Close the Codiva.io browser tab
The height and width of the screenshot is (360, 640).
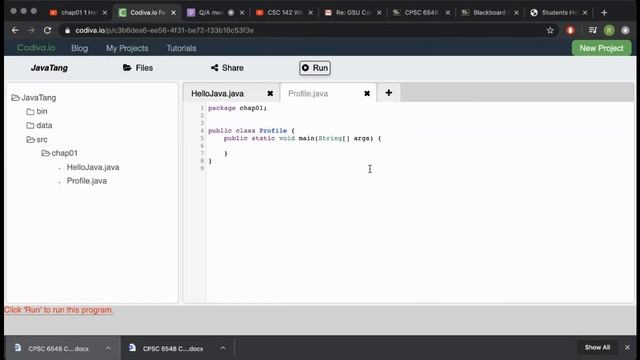pyautogui.click(x=173, y=13)
